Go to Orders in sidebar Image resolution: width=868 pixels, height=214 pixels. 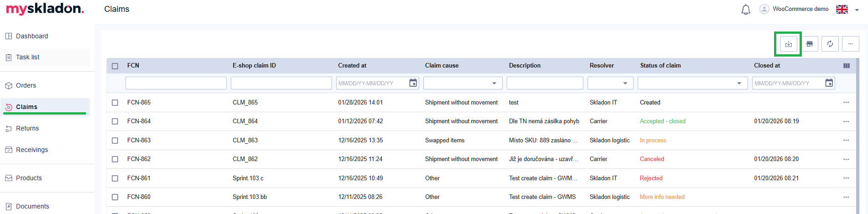pyautogui.click(x=45, y=85)
